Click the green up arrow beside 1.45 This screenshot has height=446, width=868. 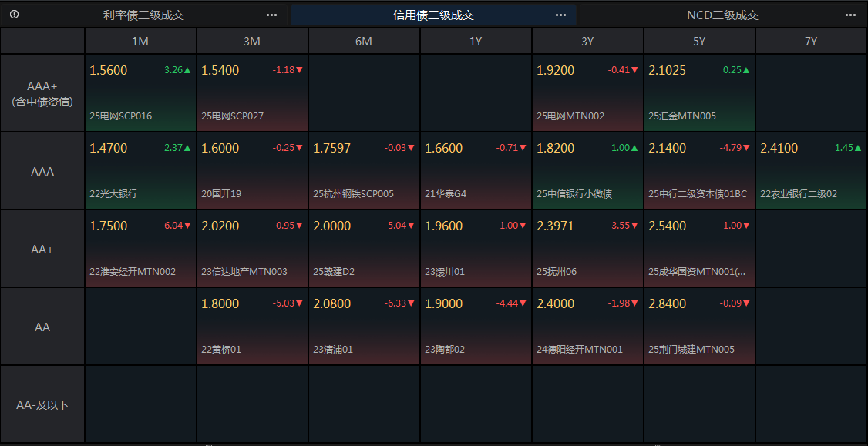(x=858, y=148)
